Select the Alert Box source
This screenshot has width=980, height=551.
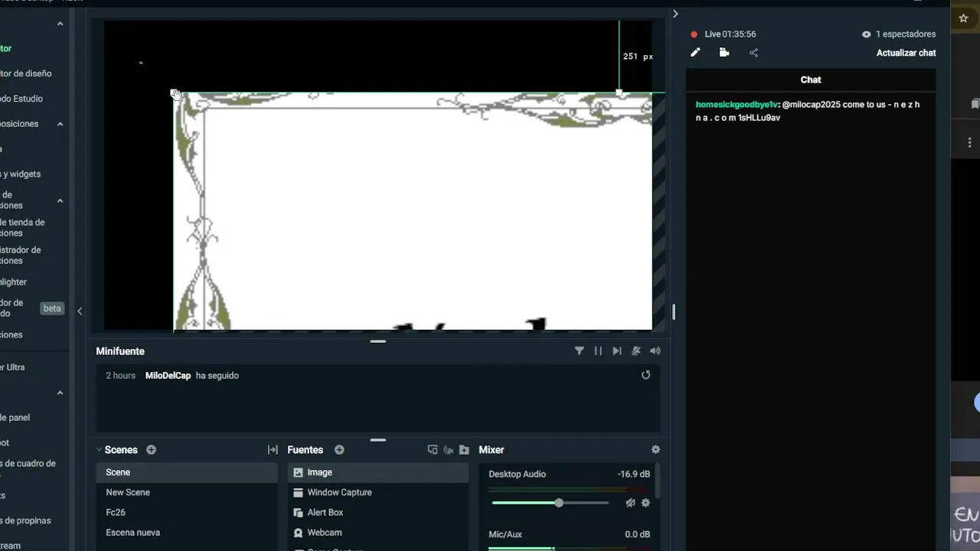point(378,512)
